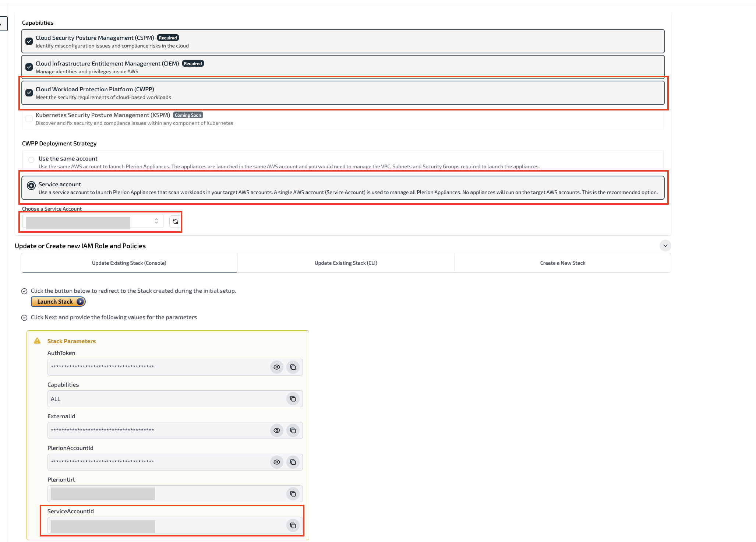Reveal the AuthToken with eye icon
This screenshot has width=756, height=542.
277,367
